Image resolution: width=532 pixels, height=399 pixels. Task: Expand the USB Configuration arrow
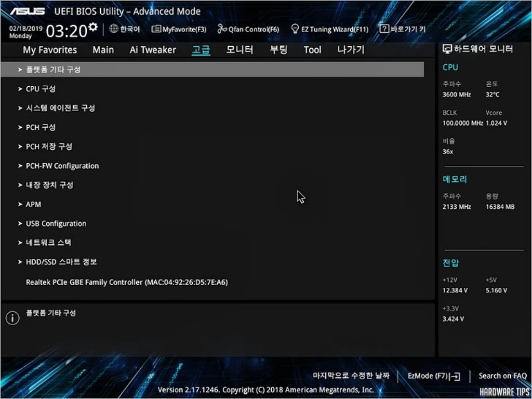point(20,223)
